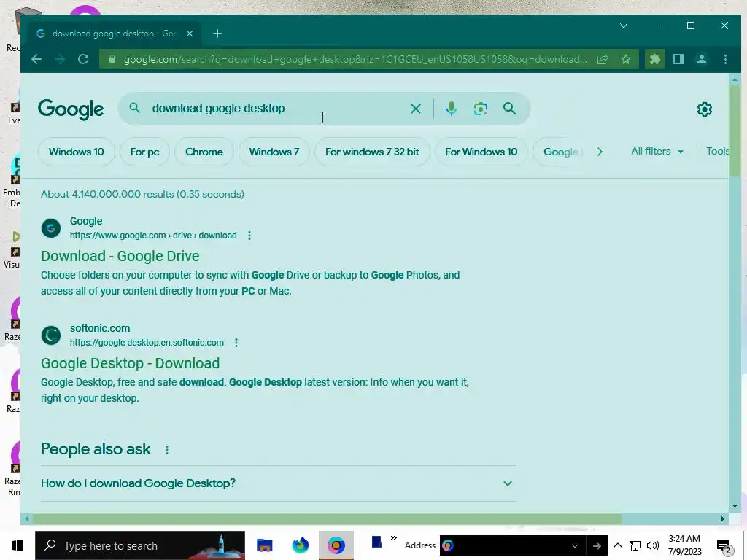Viewport: 747px width, 560px height.
Task: Open the tab search chevron in title bar
Action: (624, 26)
